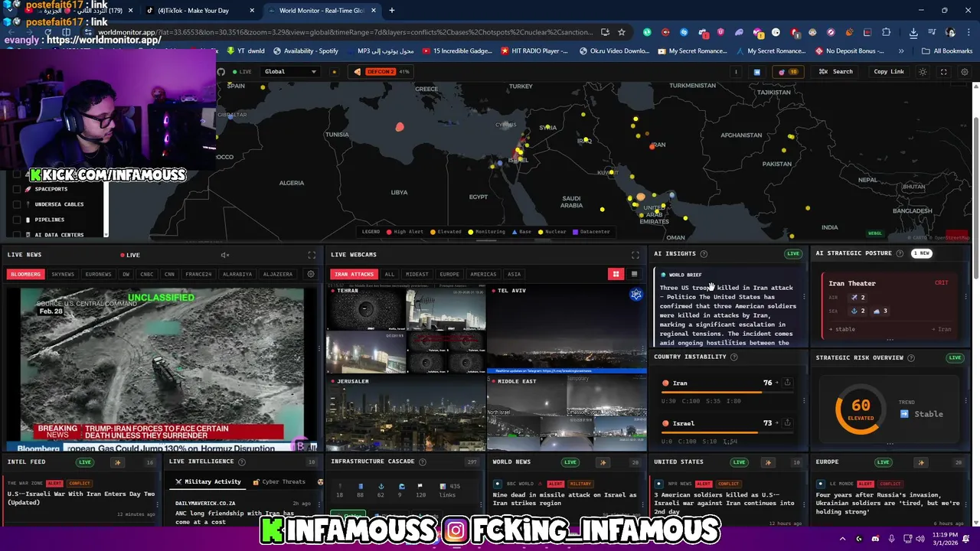This screenshot has height=551, width=980.
Task: Open the Infrastructure Cascade help icon
Action: (x=422, y=461)
